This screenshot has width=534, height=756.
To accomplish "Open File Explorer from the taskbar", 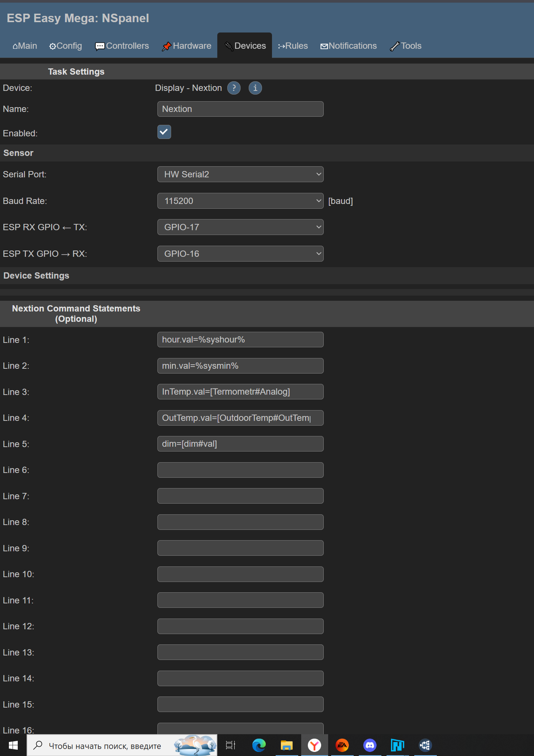I will pos(286,745).
